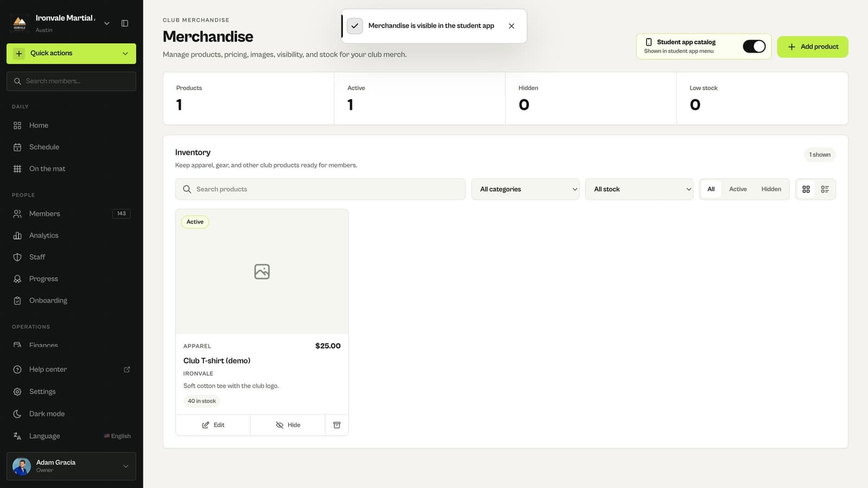Expand Quick actions dropdown
Image resolution: width=868 pixels, height=488 pixels.
click(x=71, y=54)
